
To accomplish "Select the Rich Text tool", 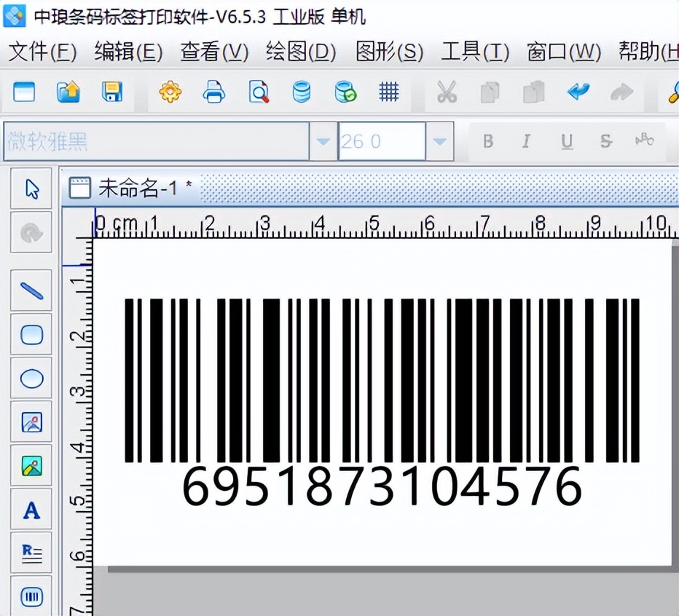I will [31, 553].
